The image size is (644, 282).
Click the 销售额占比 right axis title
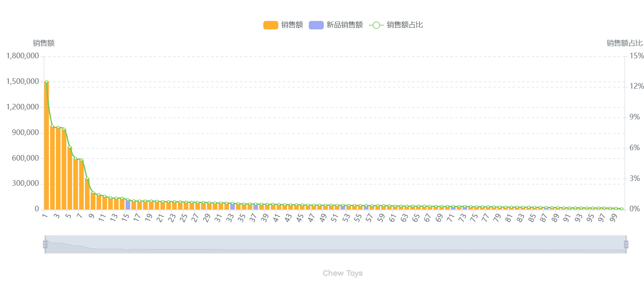pos(624,43)
